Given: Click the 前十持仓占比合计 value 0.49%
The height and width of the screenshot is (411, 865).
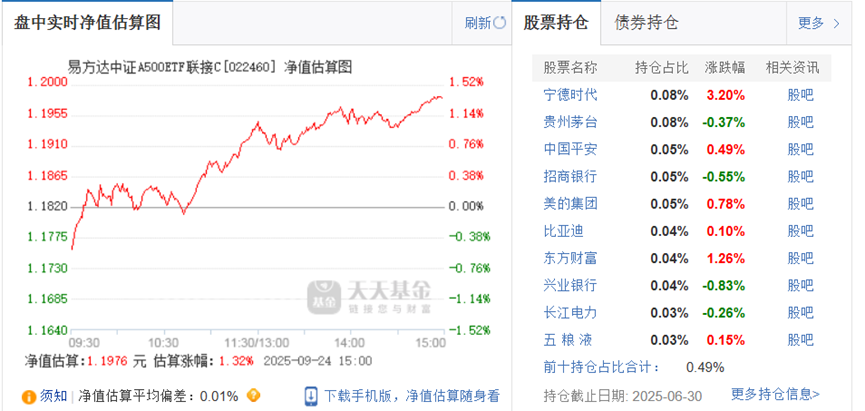Looking at the screenshot, I should coord(705,367).
